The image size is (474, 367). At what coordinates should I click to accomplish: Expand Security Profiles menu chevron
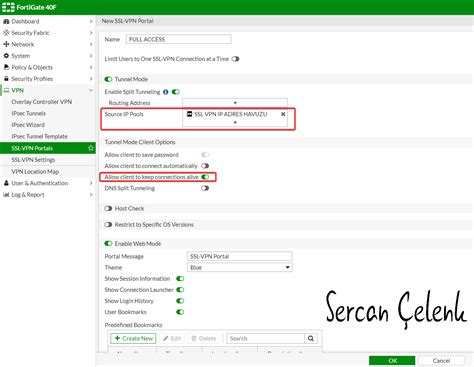(91, 79)
